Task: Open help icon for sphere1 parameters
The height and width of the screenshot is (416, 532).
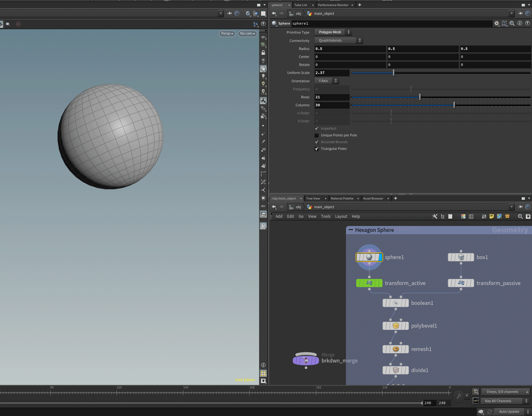Action: (x=528, y=23)
